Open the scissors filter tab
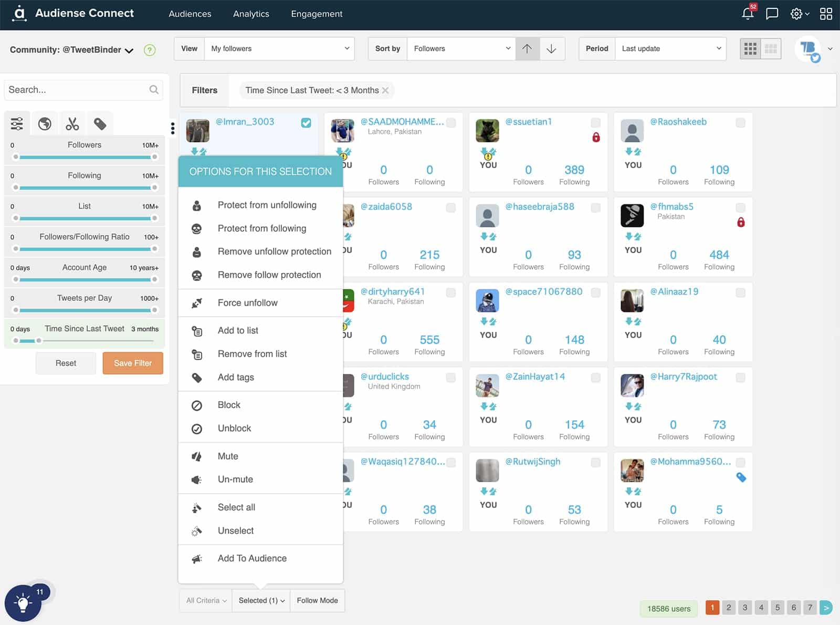This screenshot has height=625, width=840. point(72,124)
